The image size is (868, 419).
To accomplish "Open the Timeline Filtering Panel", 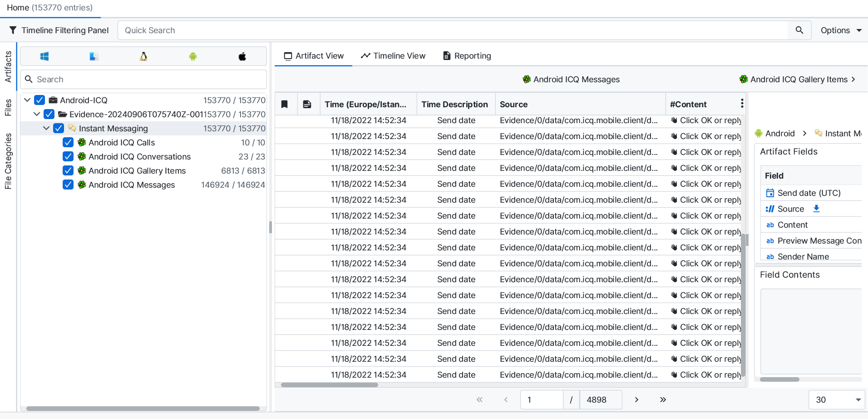I will pos(59,30).
